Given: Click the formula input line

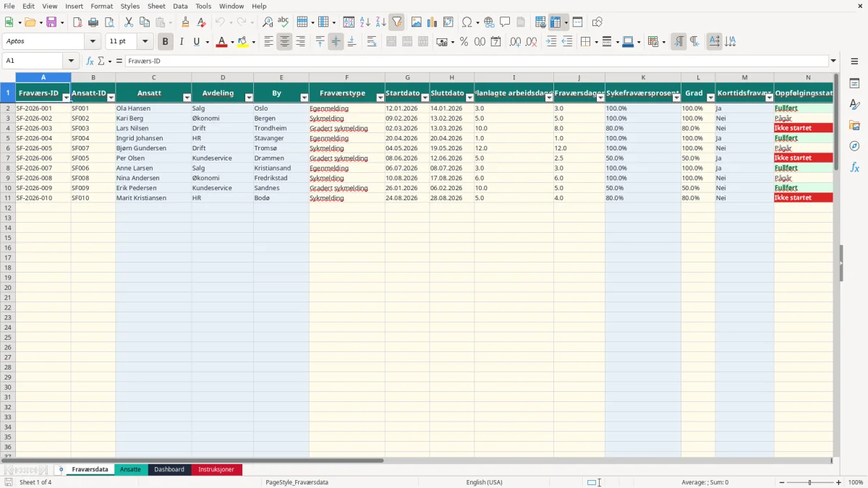Looking at the screenshot, I should pos(476,61).
